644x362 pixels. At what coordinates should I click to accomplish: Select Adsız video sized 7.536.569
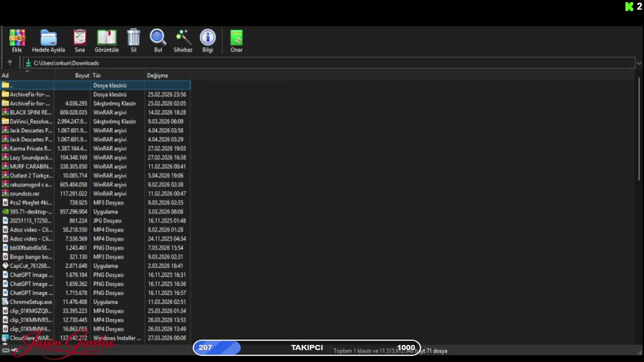[95, 239]
